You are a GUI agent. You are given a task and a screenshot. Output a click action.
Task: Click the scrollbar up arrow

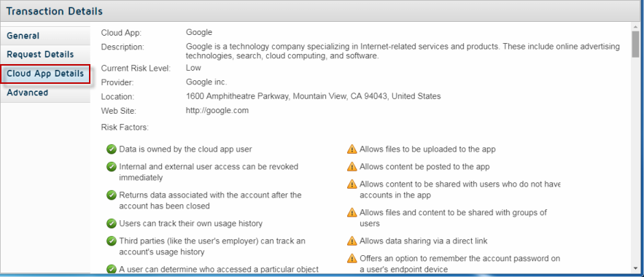635,27
